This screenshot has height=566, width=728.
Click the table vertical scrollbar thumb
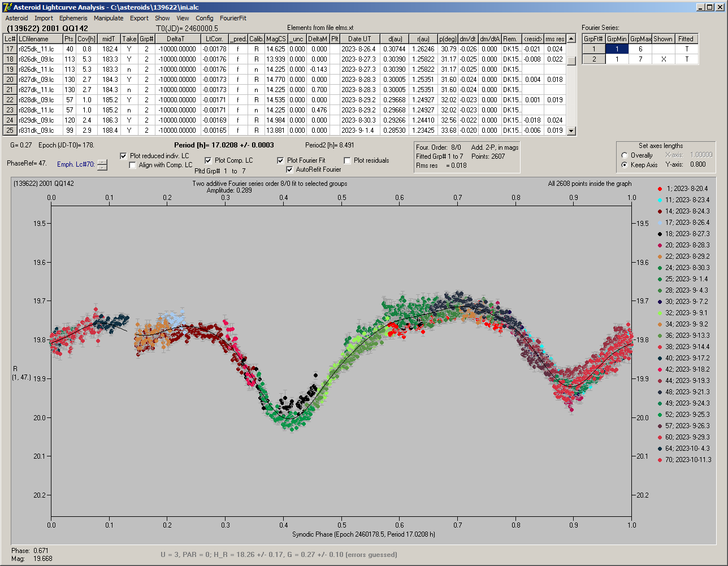[571, 62]
